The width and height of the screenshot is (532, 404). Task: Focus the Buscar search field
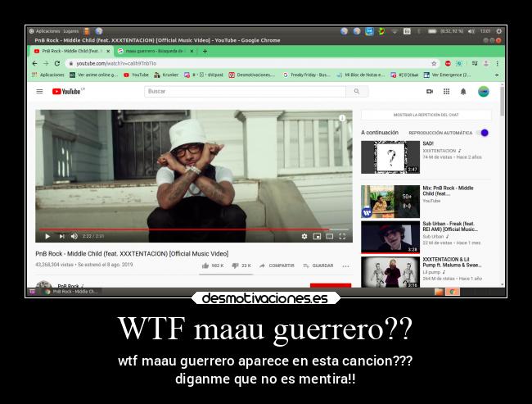[x=245, y=92]
